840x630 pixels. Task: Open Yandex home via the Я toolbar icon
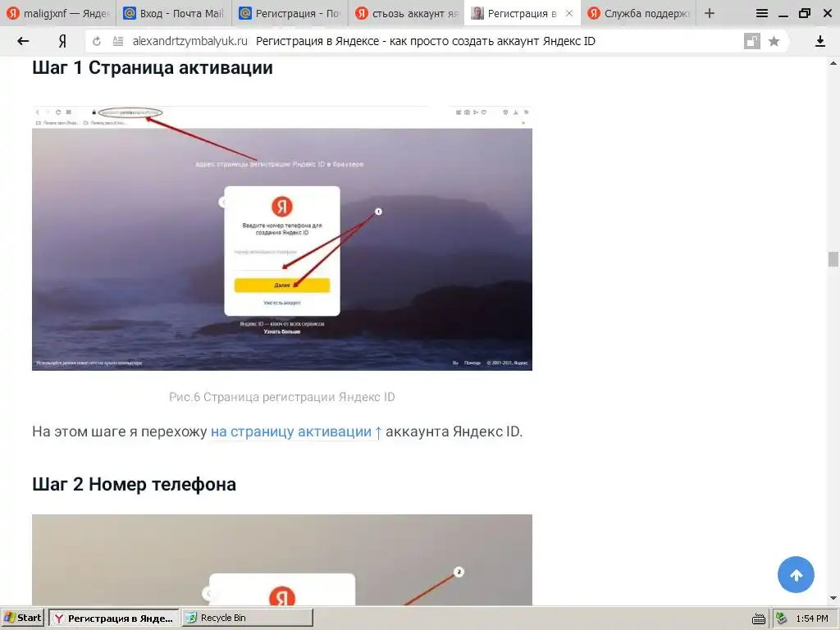click(62, 41)
